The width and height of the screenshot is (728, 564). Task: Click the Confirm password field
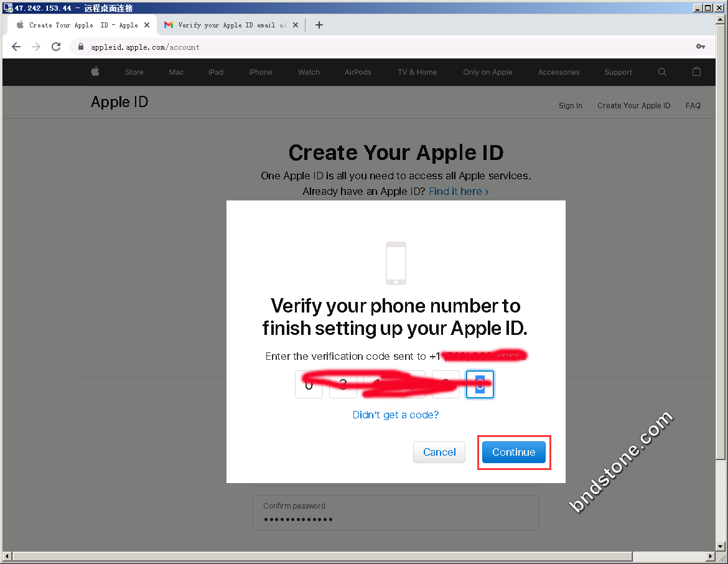(x=396, y=512)
